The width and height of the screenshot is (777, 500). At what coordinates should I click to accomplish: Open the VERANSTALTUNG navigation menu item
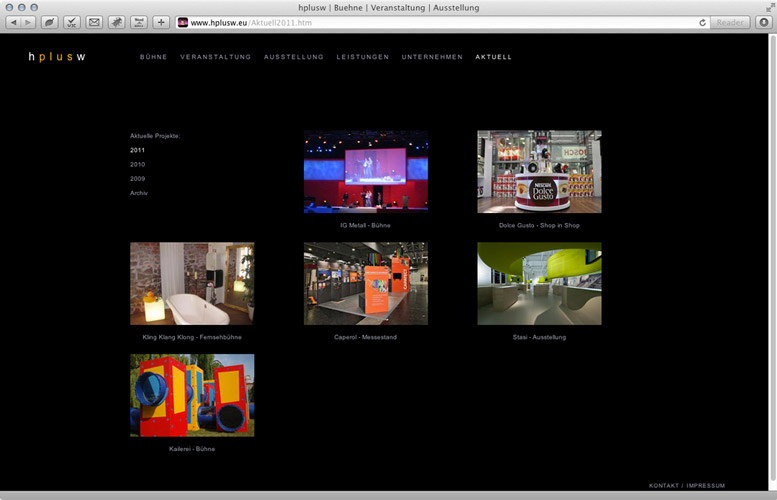coord(216,57)
